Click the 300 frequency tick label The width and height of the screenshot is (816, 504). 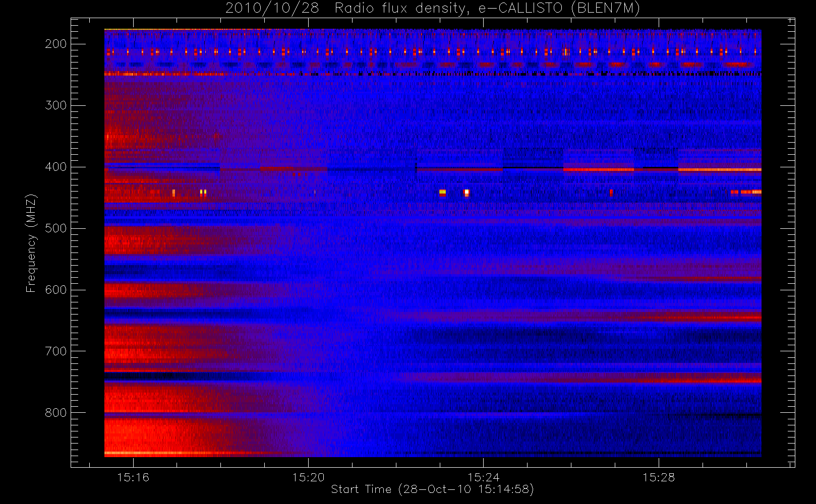pos(55,105)
